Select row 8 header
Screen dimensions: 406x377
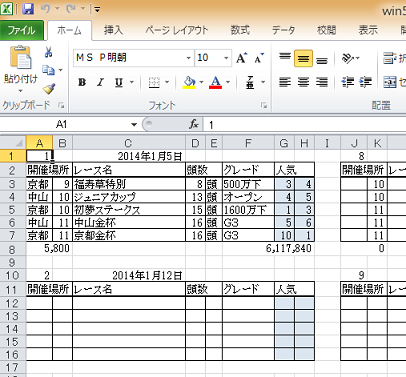point(13,250)
